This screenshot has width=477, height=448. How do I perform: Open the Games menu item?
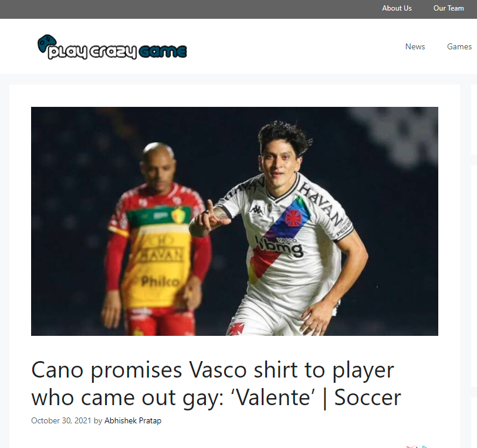pyautogui.click(x=459, y=46)
